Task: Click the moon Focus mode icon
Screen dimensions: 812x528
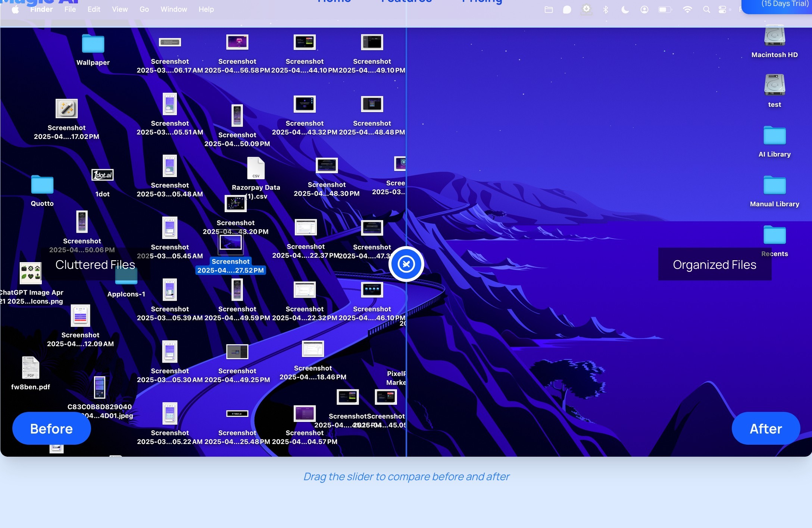Action: click(625, 10)
